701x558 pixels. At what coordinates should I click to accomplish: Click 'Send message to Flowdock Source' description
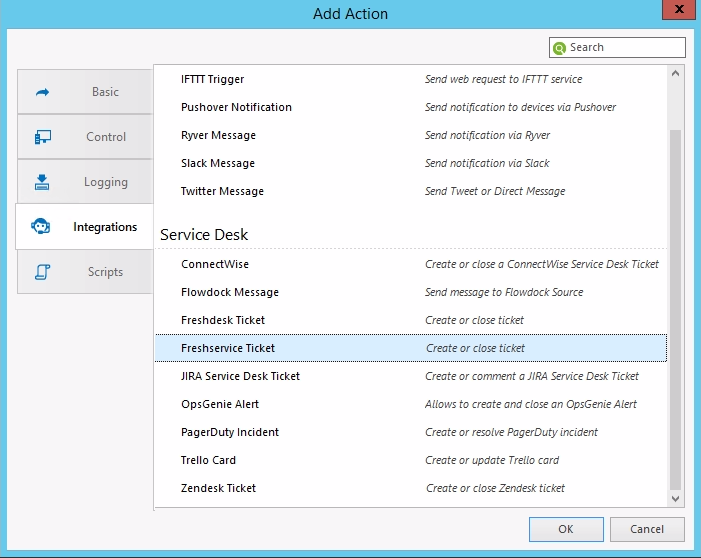pos(504,292)
